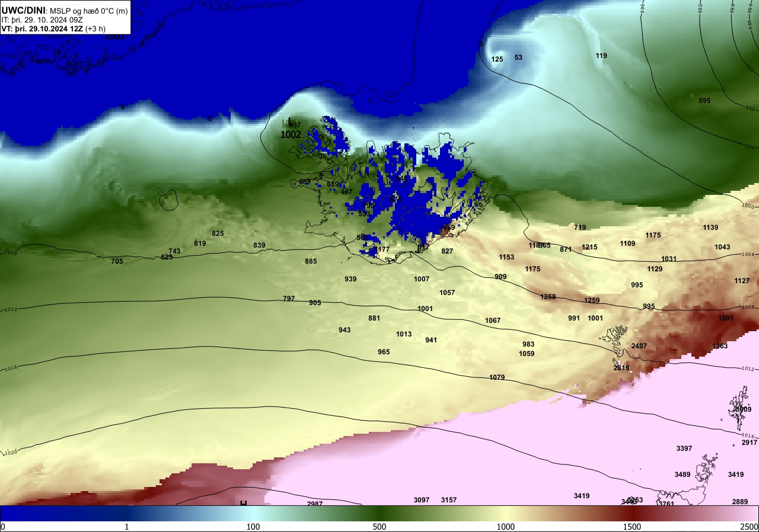Click the height value 1363
This screenshot has width=759, height=532.
pos(720,346)
